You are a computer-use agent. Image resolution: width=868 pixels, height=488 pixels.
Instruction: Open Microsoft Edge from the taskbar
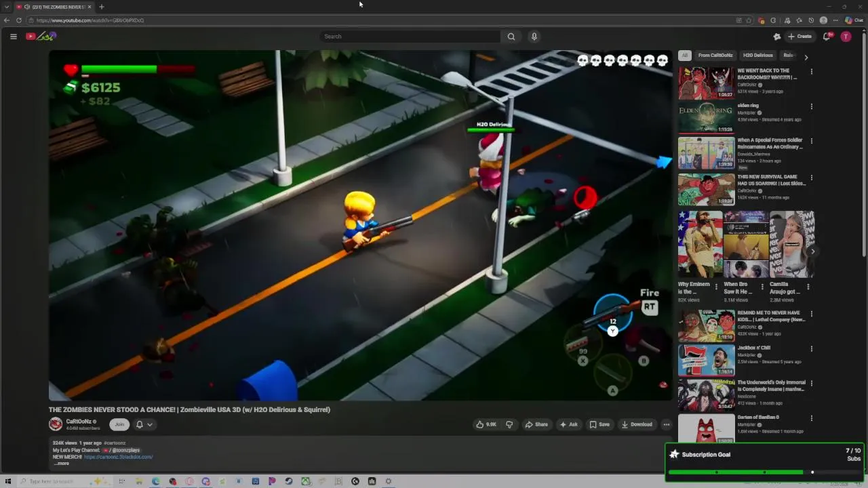point(155,481)
